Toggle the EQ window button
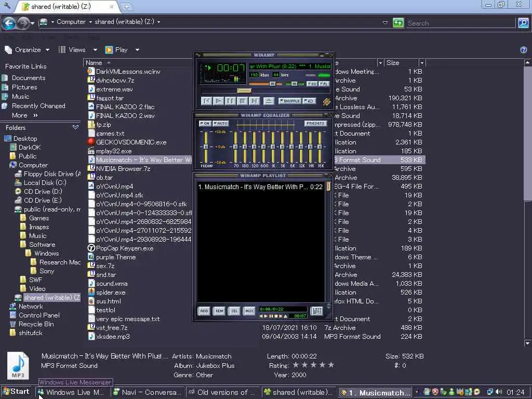 (x=312, y=84)
